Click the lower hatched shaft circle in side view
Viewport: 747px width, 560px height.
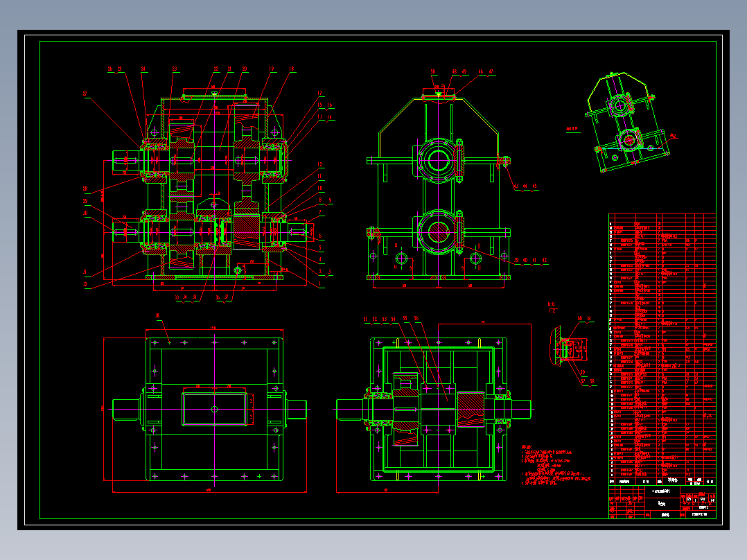coord(438,232)
